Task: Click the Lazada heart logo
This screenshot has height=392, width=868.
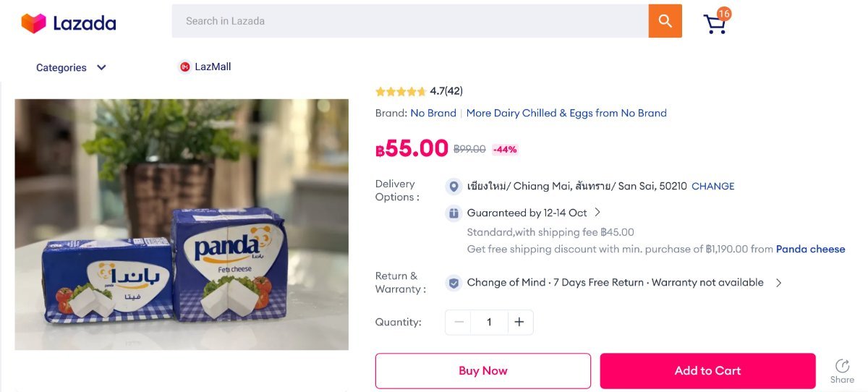Action: (33, 23)
